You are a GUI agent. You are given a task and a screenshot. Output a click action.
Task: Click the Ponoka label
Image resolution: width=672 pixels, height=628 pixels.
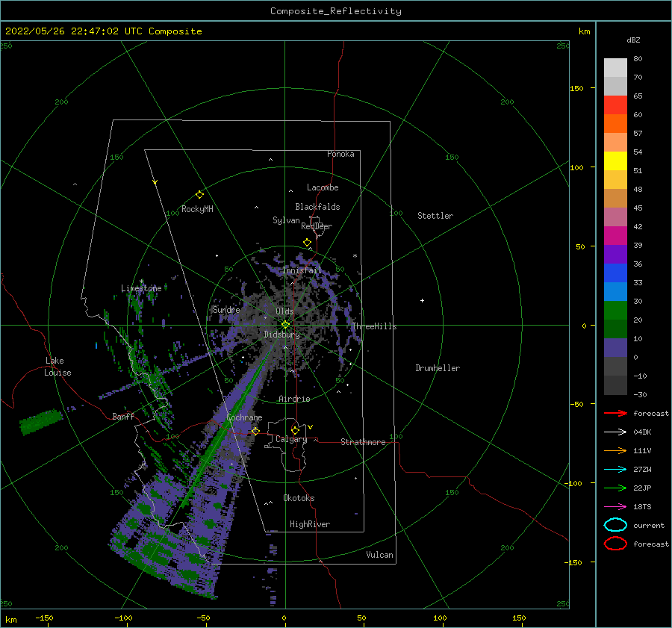click(340, 154)
